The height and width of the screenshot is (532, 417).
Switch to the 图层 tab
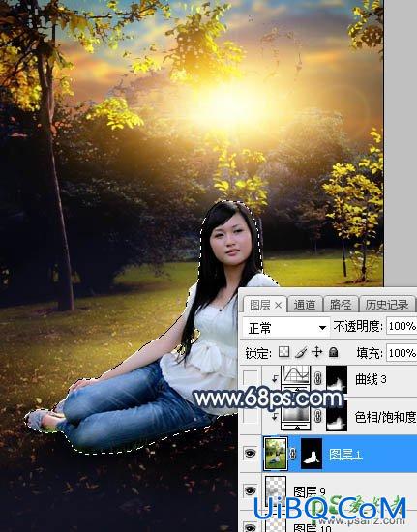tap(265, 305)
